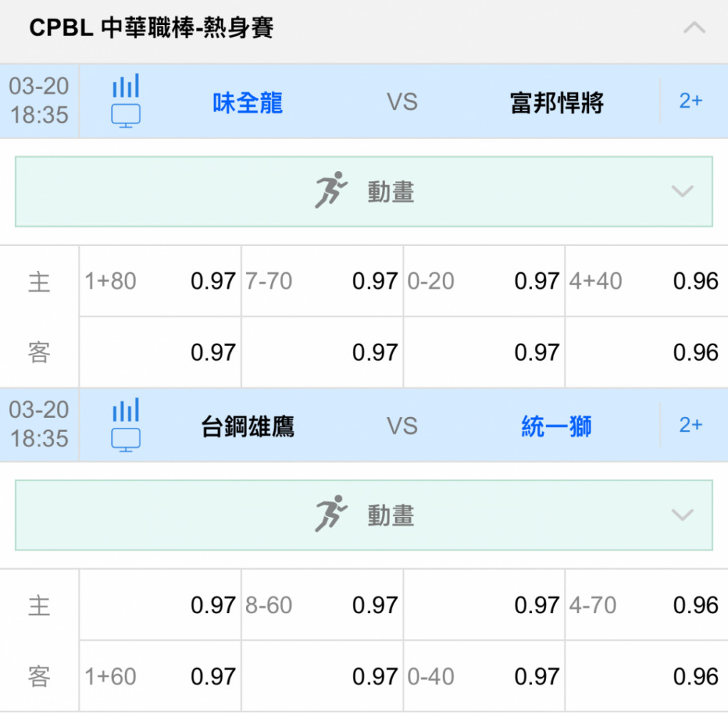
Task: Click 主 row label in 台鋼雄鷹 match
Action: pos(39,606)
